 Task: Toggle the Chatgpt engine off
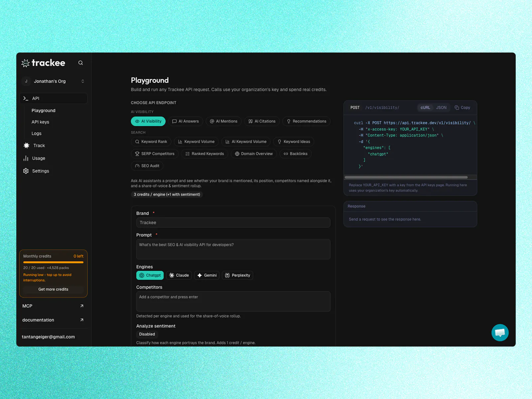coord(150,275)
